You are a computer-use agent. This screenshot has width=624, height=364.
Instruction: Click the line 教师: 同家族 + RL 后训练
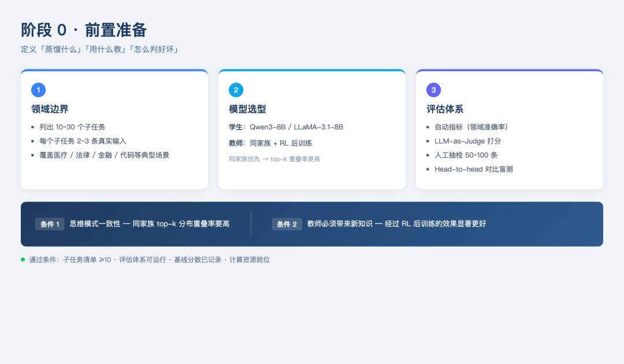pyautogui.click(x=270, y=143)
